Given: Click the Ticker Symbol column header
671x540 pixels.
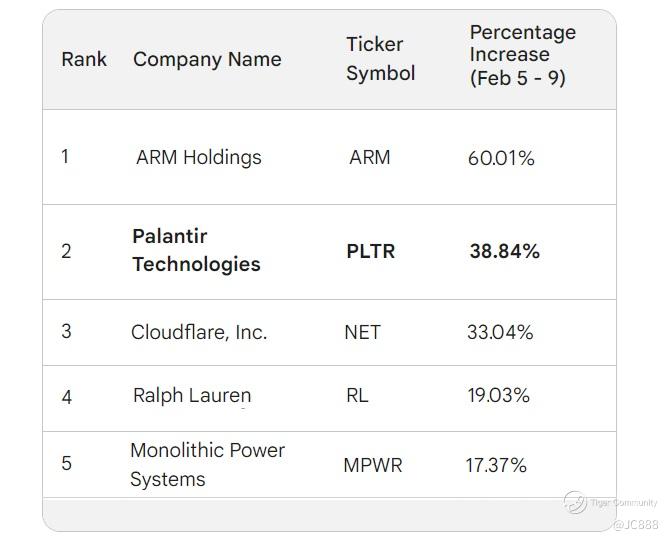Looking at the screenshot, I should pos(380,59).
